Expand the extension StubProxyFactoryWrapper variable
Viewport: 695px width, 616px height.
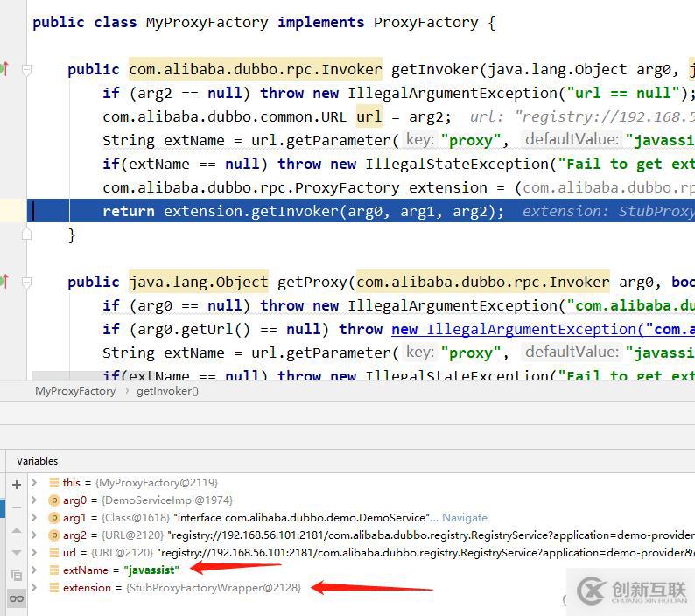pyautogui.click(x=34, y=587)
